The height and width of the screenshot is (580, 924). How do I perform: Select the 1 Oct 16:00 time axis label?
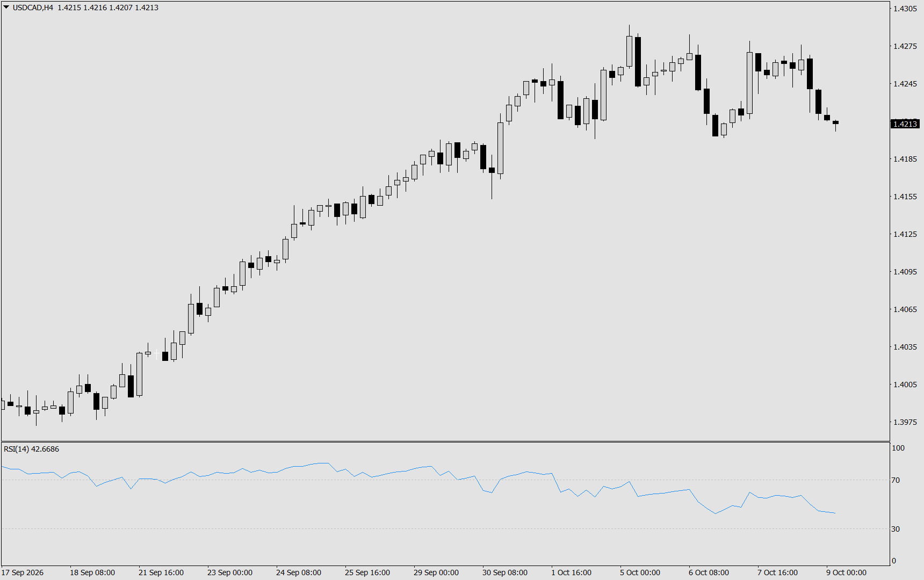572,572
